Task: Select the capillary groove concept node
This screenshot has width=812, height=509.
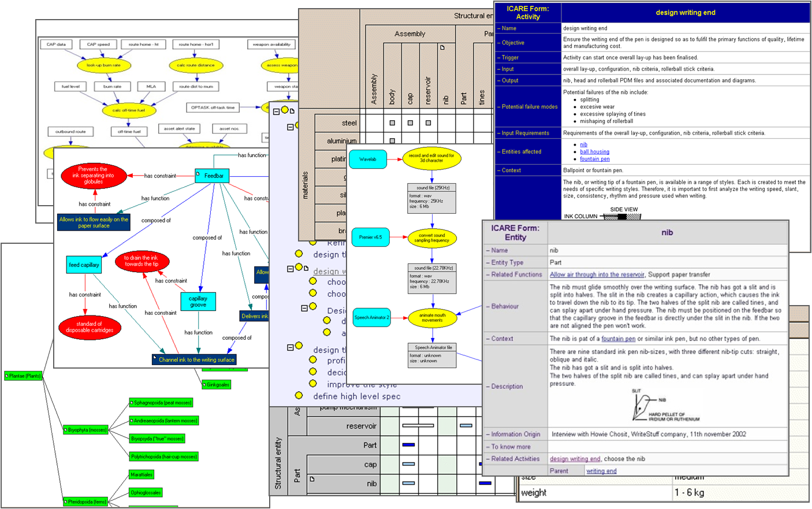Action: tap(198, 302)
